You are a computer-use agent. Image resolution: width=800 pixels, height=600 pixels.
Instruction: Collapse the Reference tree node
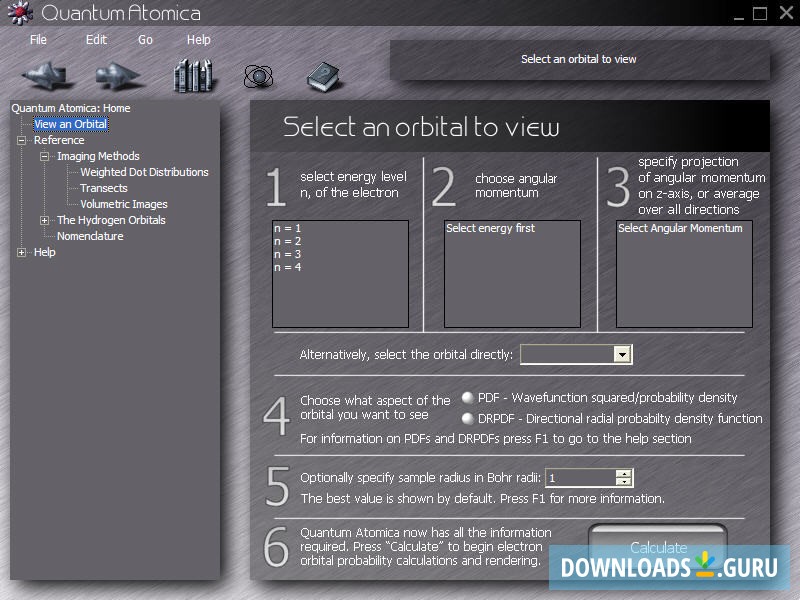(21, 140)
